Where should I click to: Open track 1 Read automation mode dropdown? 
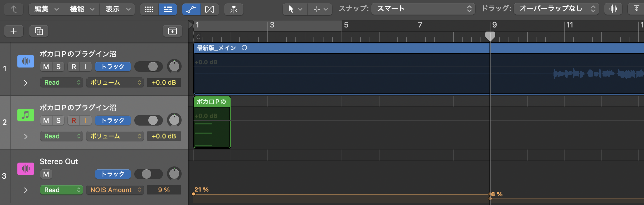62,82
